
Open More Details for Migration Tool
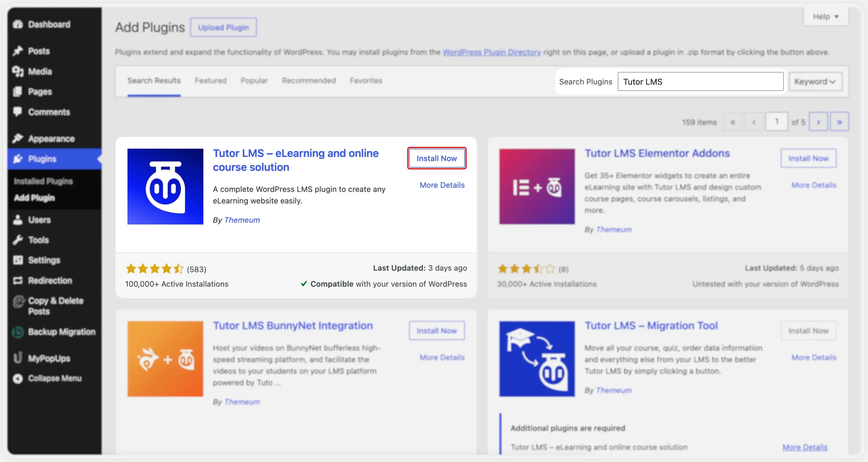[814, 357]
